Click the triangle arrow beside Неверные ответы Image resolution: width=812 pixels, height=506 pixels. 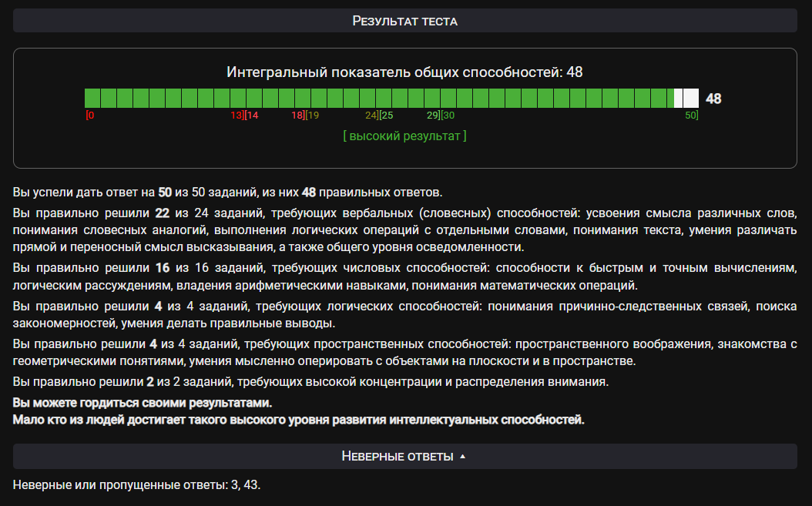[x=462, y=457]
